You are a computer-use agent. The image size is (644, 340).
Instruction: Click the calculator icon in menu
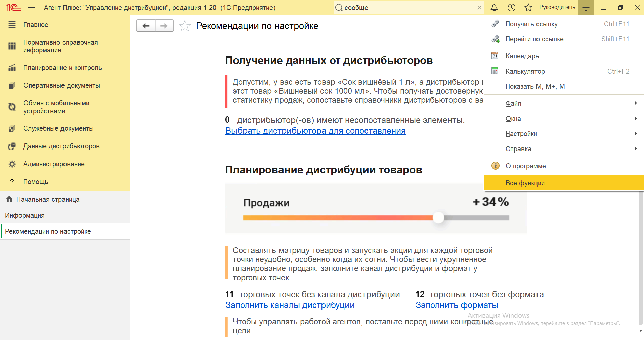pyautogui.click(x=495, y=71)
